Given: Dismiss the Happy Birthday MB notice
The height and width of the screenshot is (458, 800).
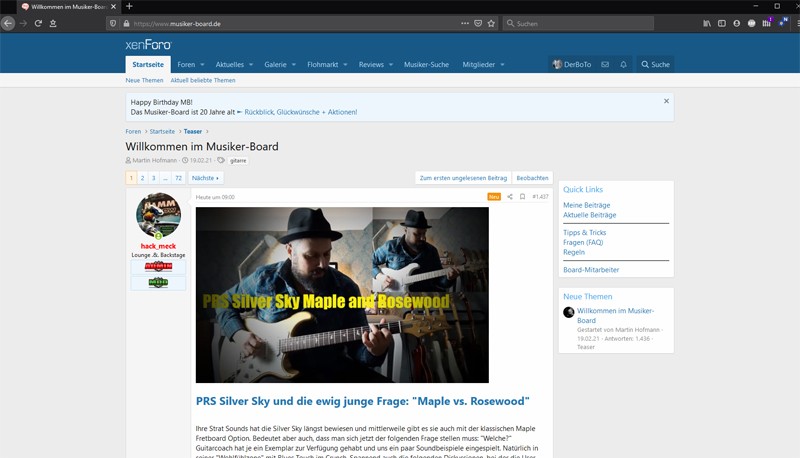Looking at the screenshot, I should pyautogui.click(x=666, y=101).
